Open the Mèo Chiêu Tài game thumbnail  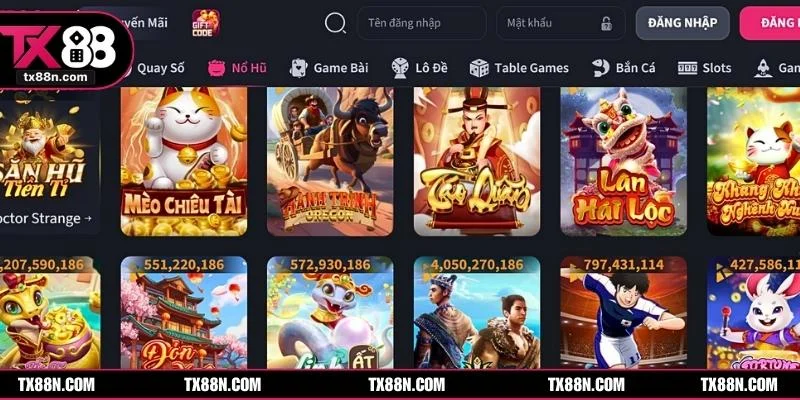point(184,161)
